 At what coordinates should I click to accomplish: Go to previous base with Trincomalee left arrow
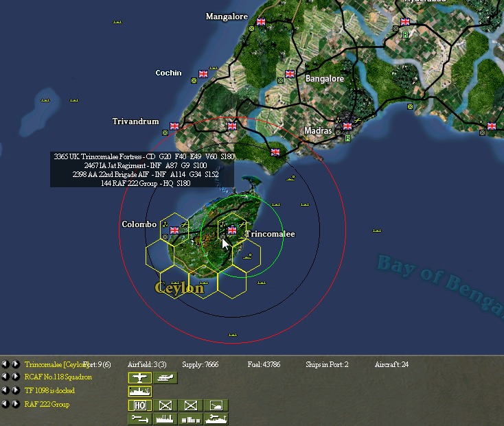[5, 364]
